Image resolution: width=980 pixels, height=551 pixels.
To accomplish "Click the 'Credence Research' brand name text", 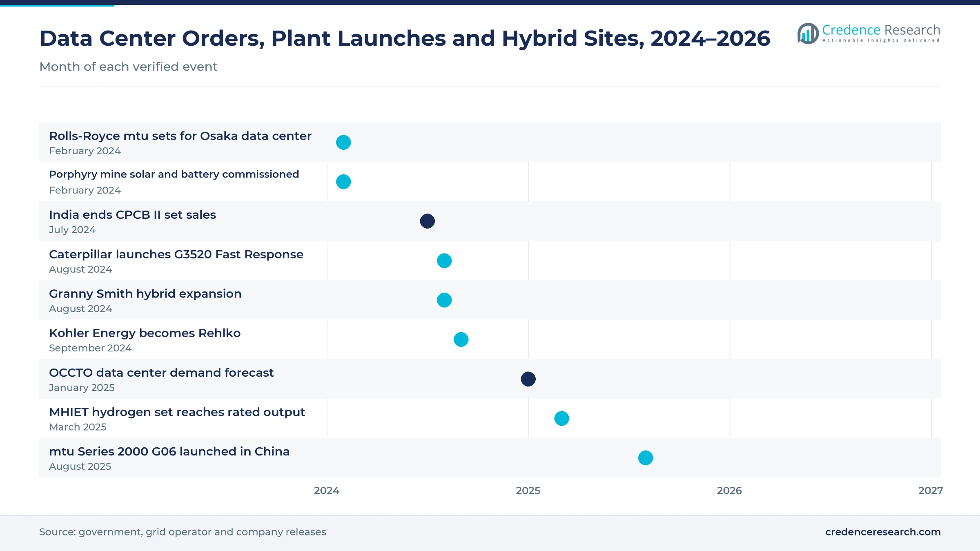I will click(881, 30).
